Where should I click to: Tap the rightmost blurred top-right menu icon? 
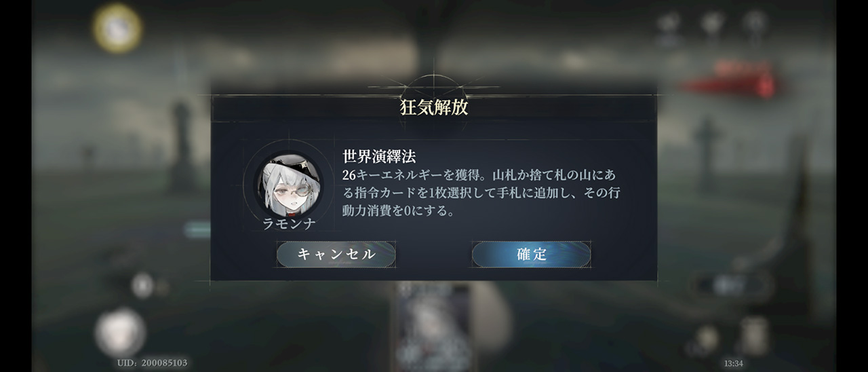click(755, 27)
